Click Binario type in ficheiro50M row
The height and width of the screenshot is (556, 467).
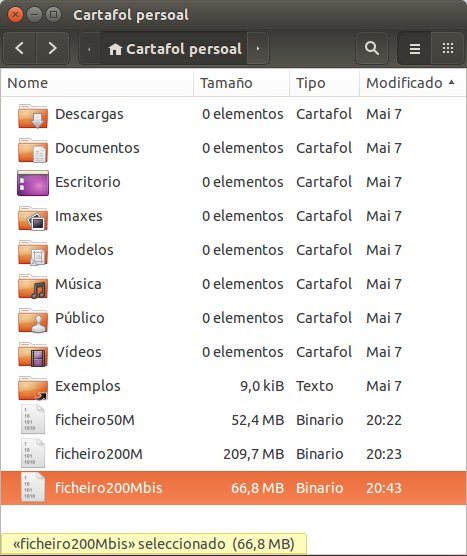(319, 420)
